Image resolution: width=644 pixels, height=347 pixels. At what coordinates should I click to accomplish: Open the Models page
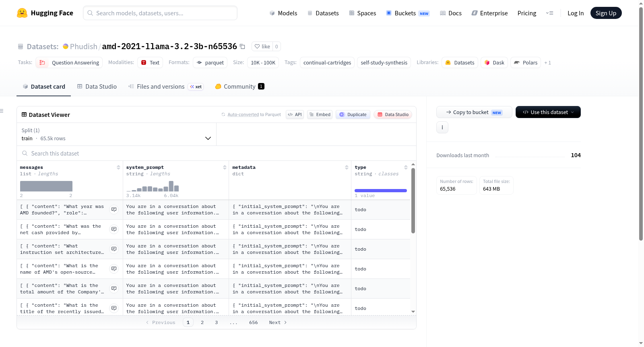click(x=283, y=13)
